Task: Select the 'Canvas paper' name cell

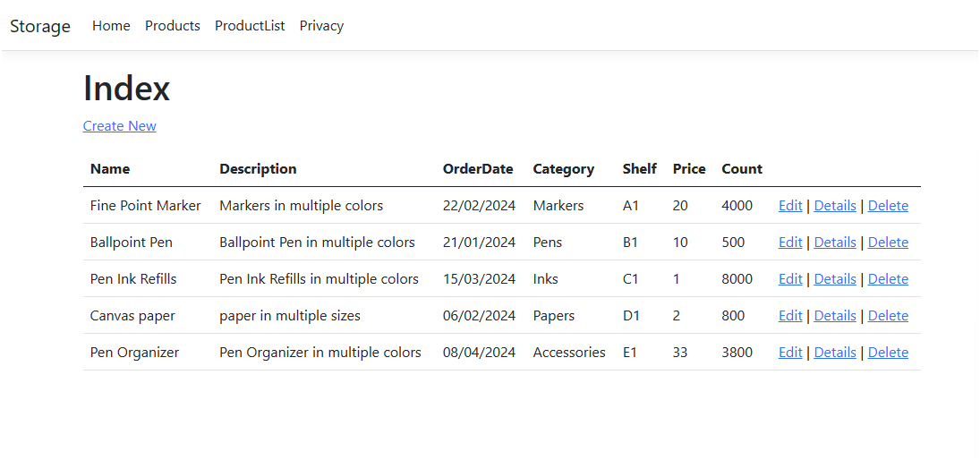Action: (x=132, y=316)
